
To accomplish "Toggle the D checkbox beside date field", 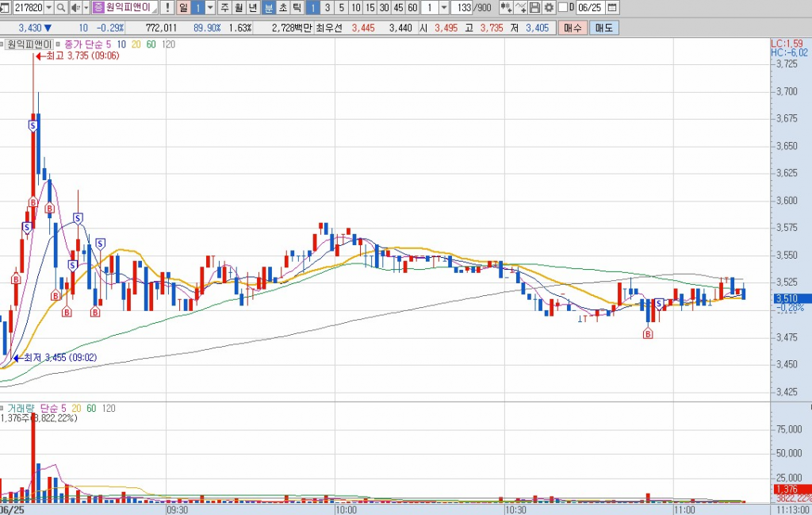I will [563, 8].
